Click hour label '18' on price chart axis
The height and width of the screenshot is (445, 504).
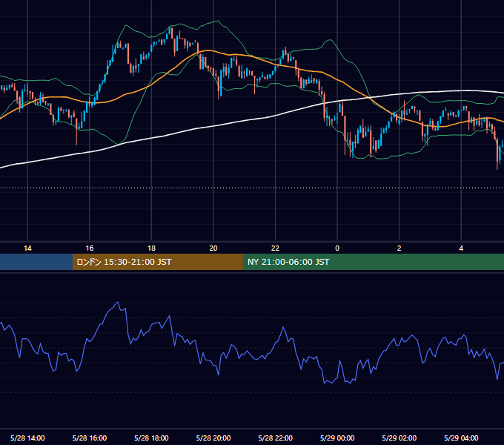click(151, 248)
